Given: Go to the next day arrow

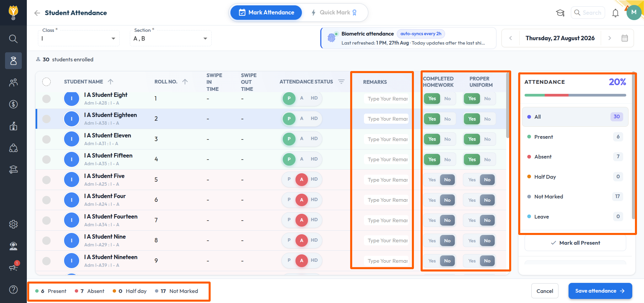Looking at the screenshot, I should [610, 38].
